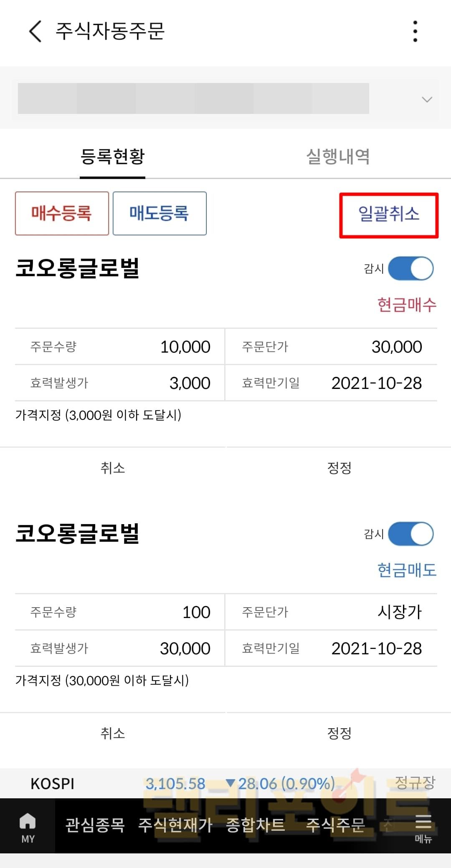Open the three-dot more options menu
Image resolution: width=451 pixels, height=868 pixels.
click(415, 31)
